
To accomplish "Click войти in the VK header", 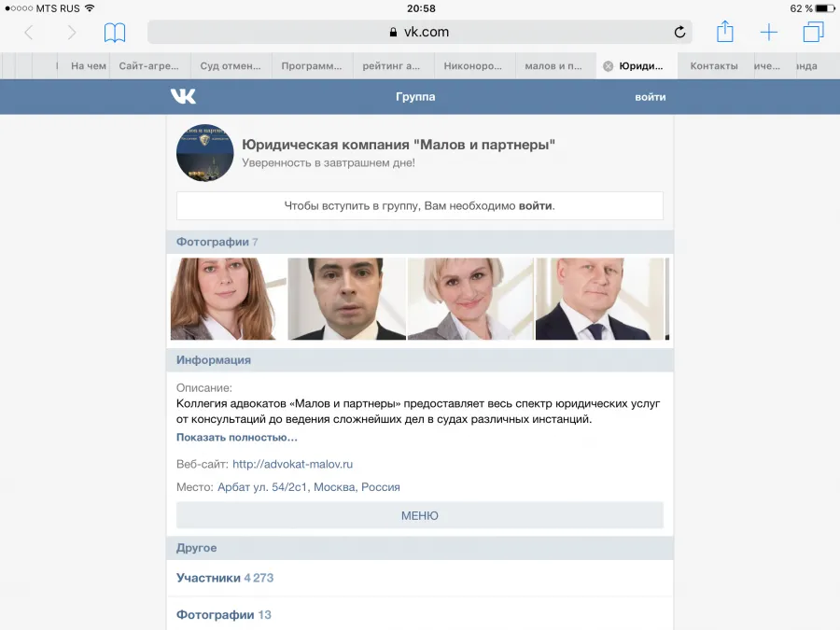I will coord(651,97).
